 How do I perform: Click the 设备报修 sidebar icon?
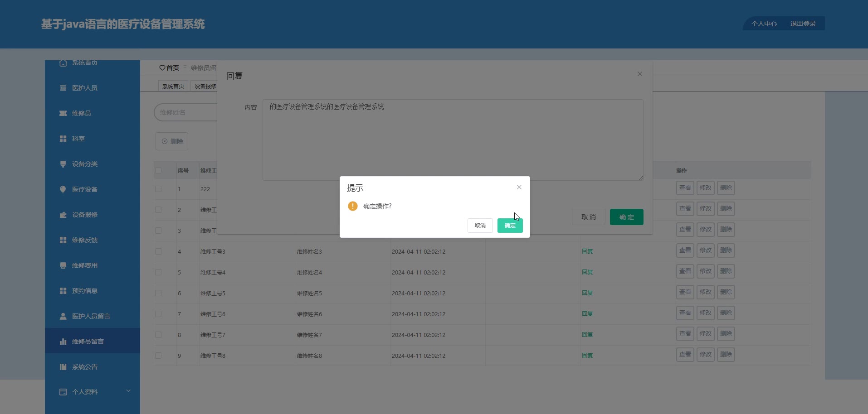coord(63,215)
